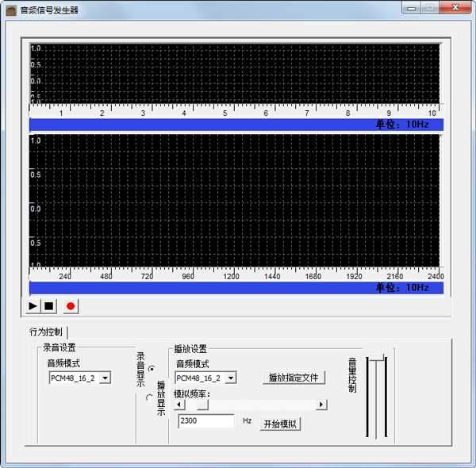Close the 音频信号发生器 window

point(455,8)
